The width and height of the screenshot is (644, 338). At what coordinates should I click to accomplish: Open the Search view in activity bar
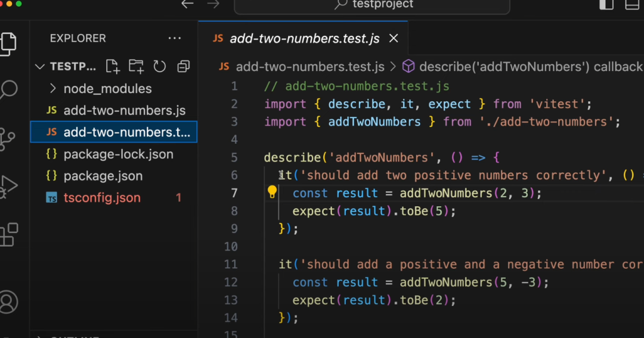tap(8, 89)
